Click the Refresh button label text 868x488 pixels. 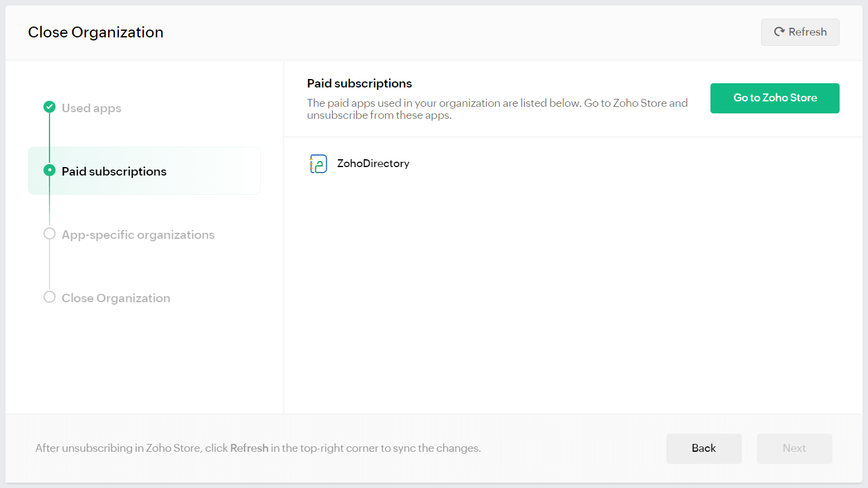808,32
